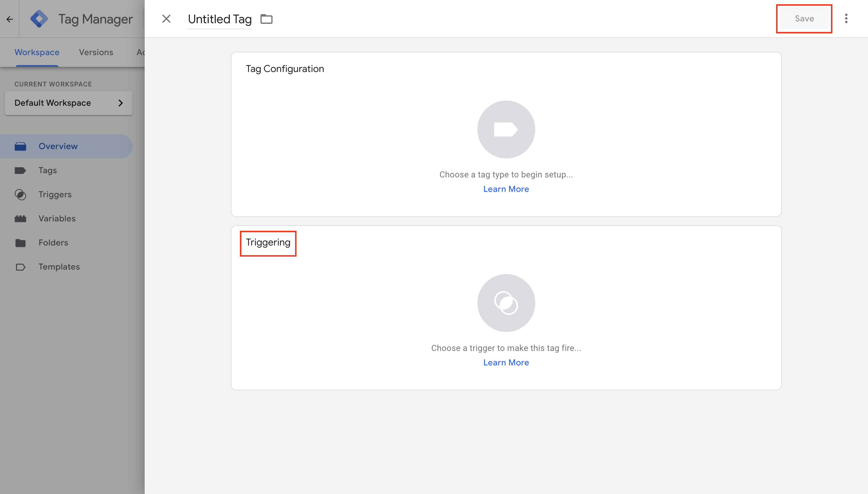Open the three-dot more options menu
The width and height of the screenshot is (868, 494).
point(846,19)
